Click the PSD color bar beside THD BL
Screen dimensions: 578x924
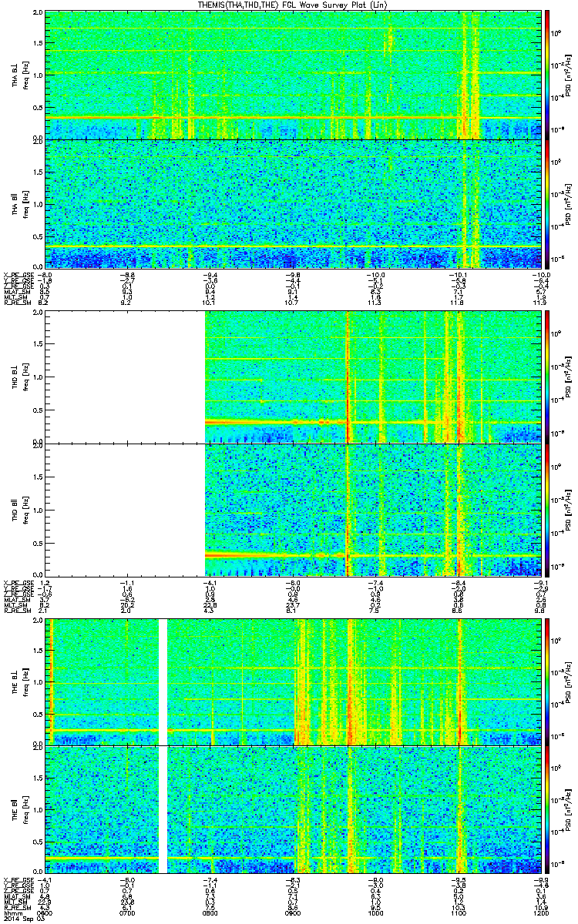[546, 377]
